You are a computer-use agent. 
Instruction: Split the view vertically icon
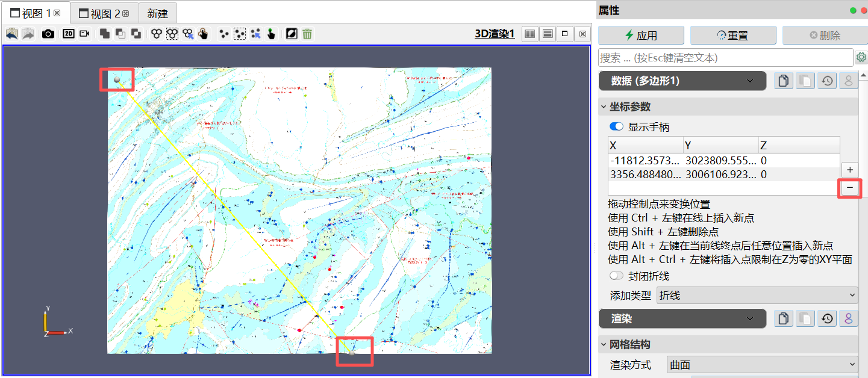(x=548, y=34)
